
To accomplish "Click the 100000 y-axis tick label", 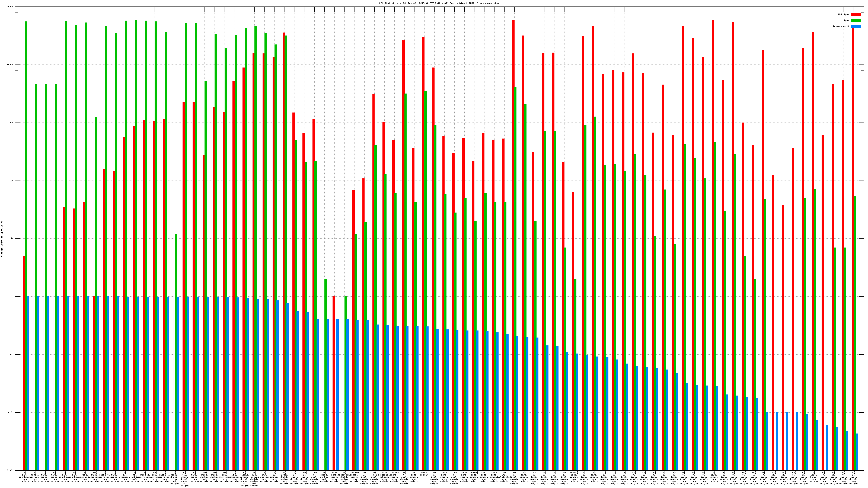I will click(x=10, y=7).
